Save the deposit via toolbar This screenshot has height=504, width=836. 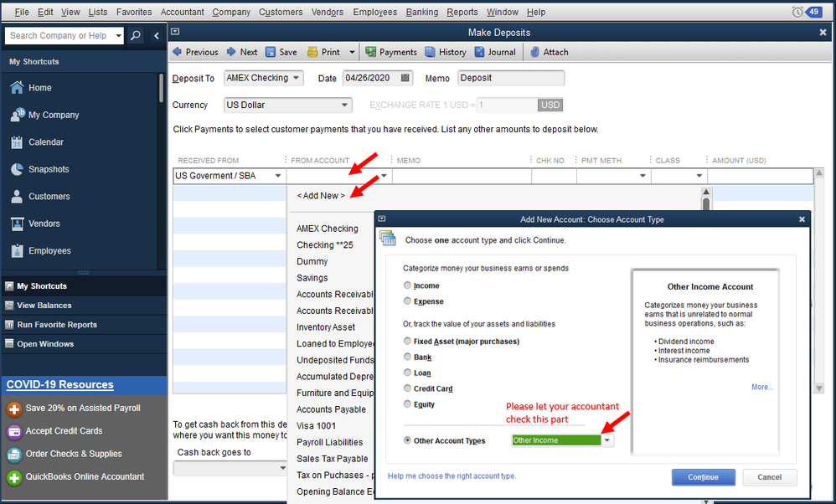(x=281, y=52)
